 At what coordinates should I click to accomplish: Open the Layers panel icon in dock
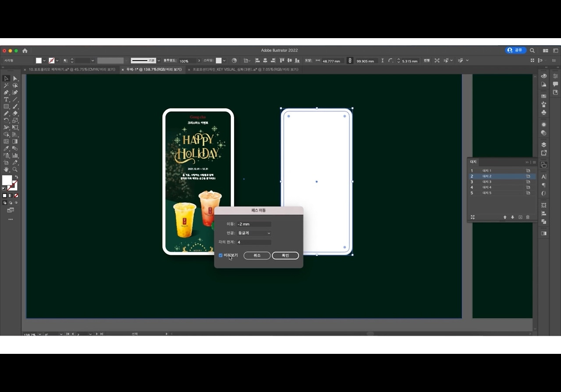click(x=544, y=145)
